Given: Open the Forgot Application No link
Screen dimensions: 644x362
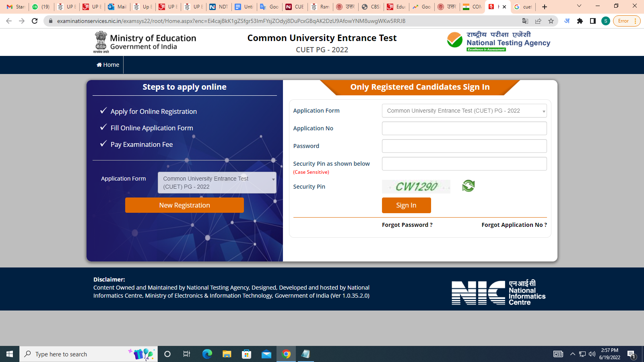Looking at the screenshot, I should point(514,225).
